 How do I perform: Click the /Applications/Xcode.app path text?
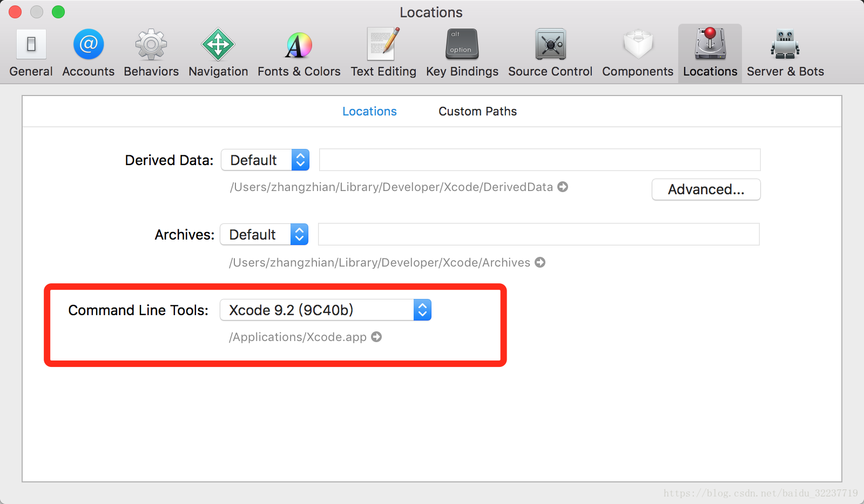point(298,337)
